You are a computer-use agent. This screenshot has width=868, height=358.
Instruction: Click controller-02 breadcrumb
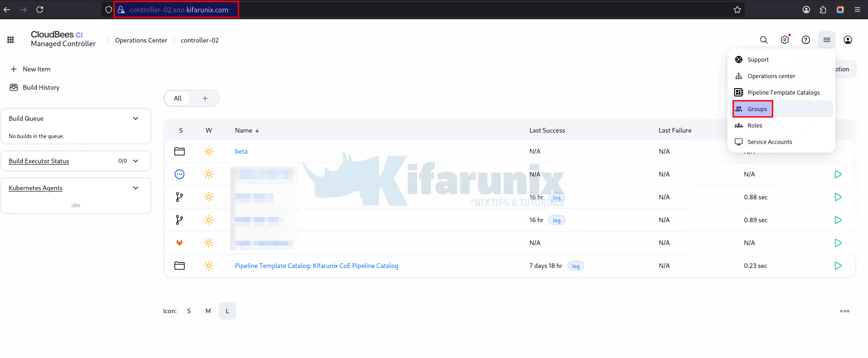click(x=200, y=40)
